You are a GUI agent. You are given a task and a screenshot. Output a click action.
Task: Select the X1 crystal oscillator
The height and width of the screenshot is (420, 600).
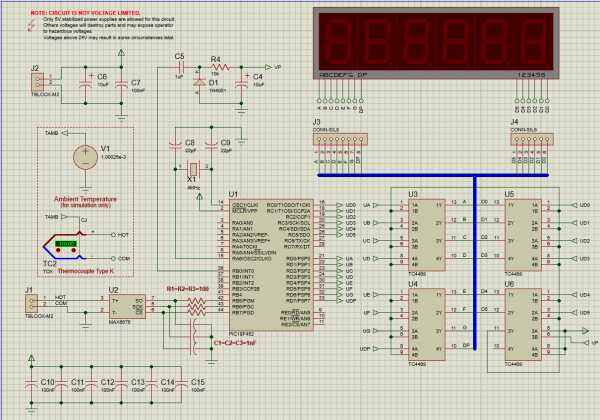[193, 168]
